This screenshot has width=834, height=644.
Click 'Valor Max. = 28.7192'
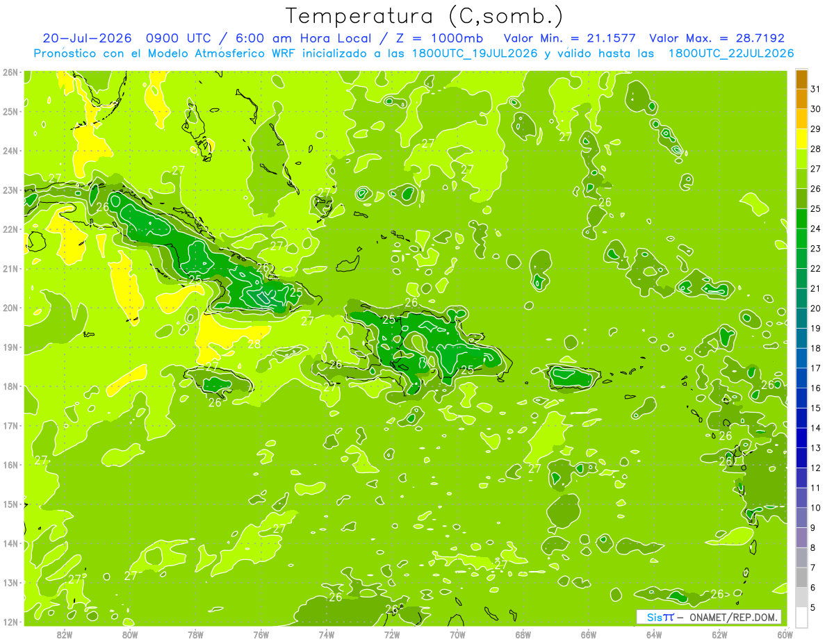(x=717, y=38)
